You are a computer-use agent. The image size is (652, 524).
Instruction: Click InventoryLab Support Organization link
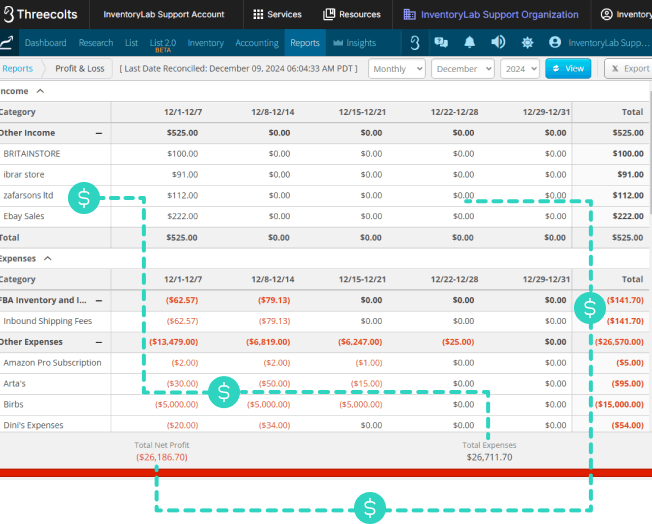coord(499,15)
